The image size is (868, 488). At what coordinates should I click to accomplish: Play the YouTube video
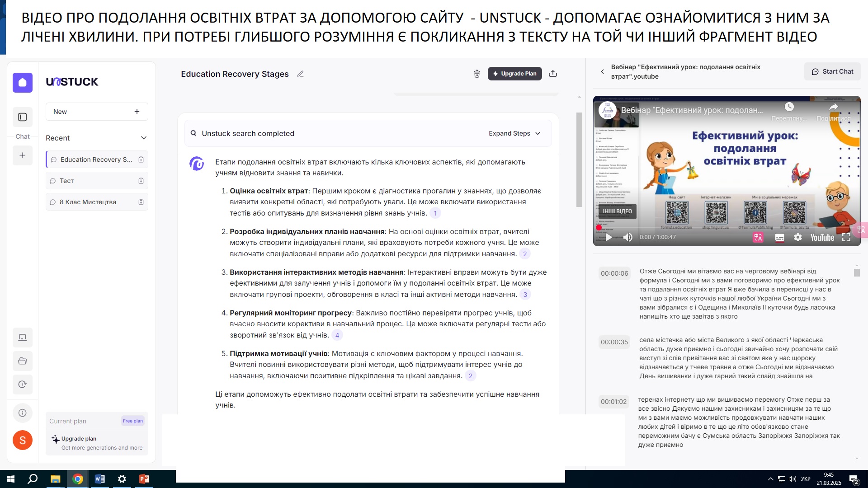click(609, 237)
